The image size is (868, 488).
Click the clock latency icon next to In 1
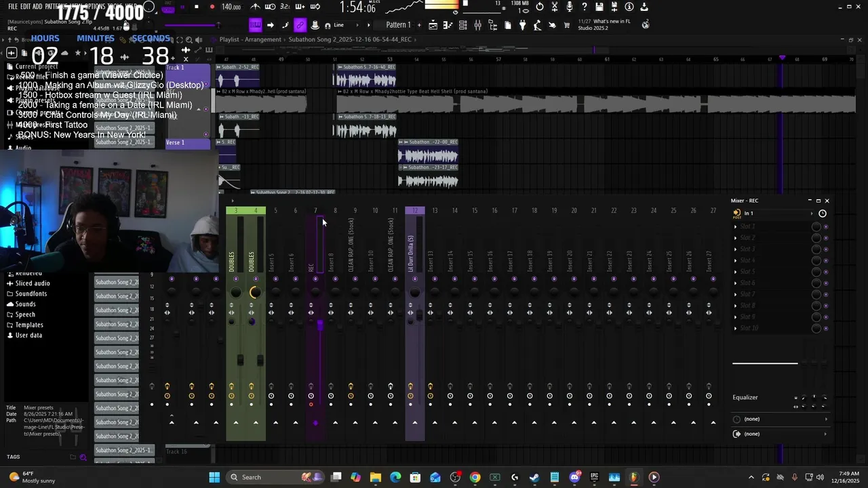coord(823,213)
